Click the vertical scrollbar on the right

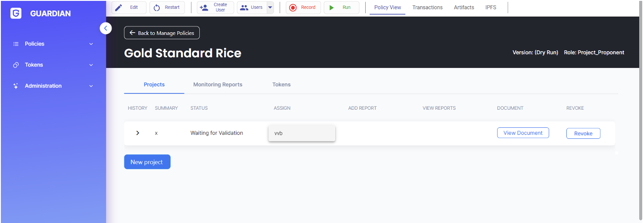(x=640, y=110)
